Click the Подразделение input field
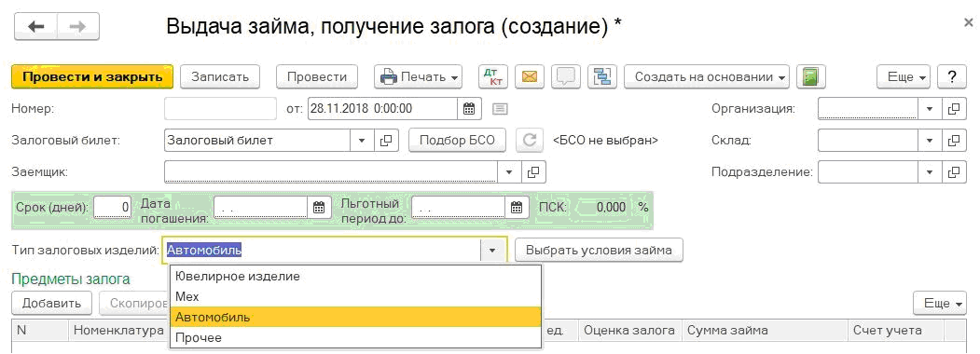This screenshot has width=980, height=354. (x=867, y=171)
